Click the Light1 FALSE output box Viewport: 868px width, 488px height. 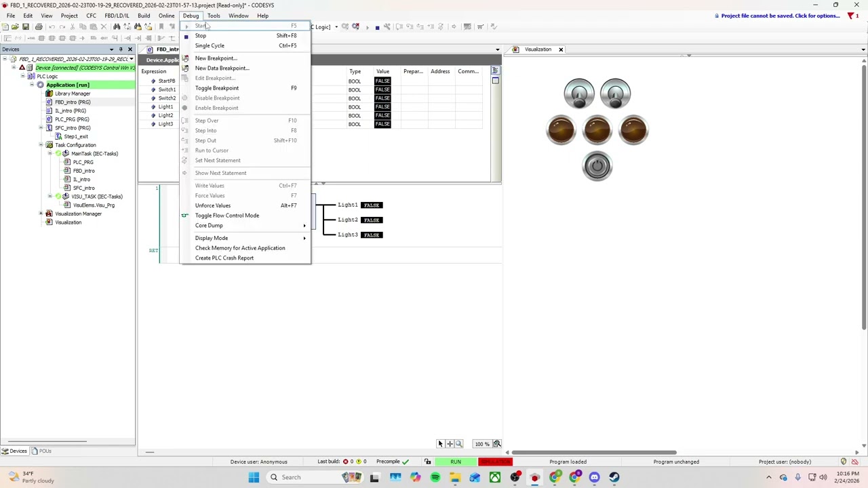coord(372,205)
